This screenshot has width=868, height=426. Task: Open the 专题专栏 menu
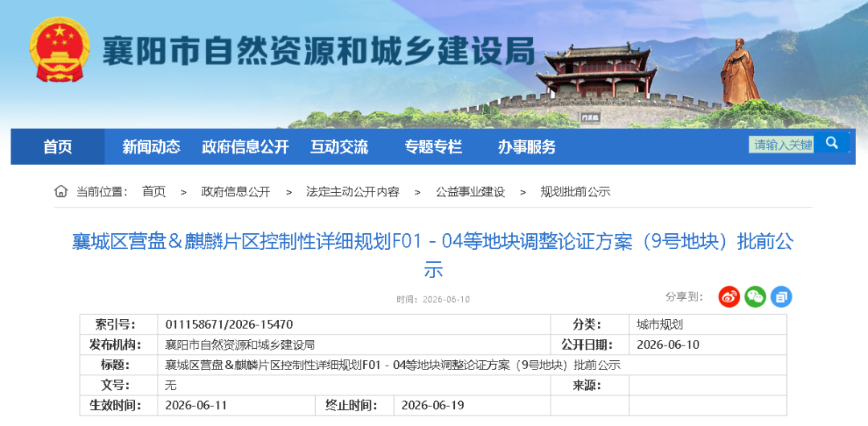coord(433,147)
